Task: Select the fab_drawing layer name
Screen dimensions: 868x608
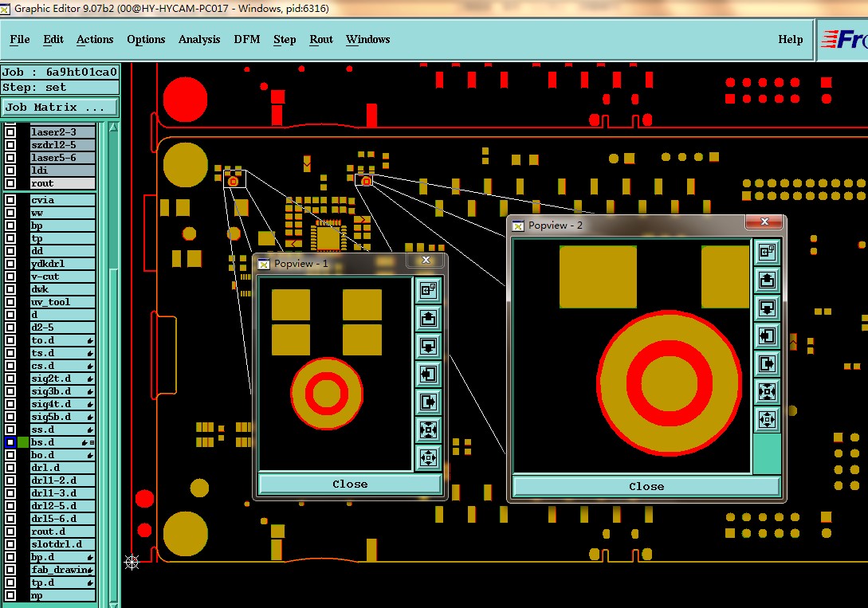Action: tap(62, 569)
